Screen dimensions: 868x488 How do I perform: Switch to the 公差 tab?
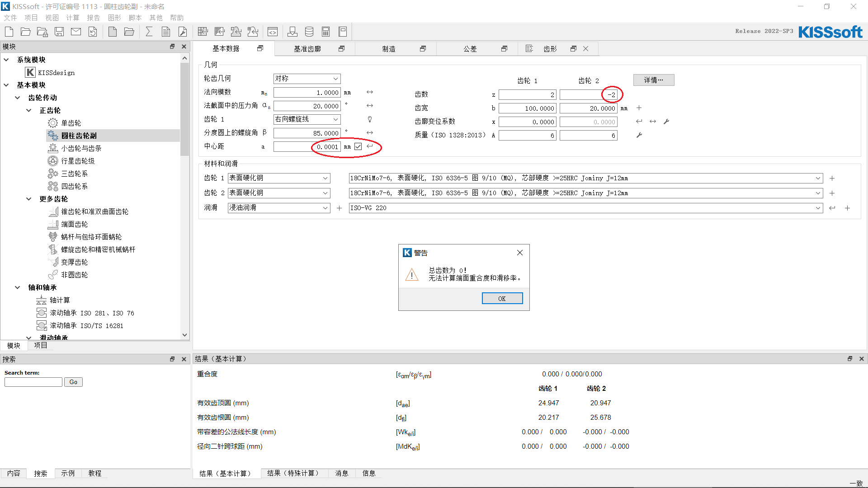click(x=470, y=49)
